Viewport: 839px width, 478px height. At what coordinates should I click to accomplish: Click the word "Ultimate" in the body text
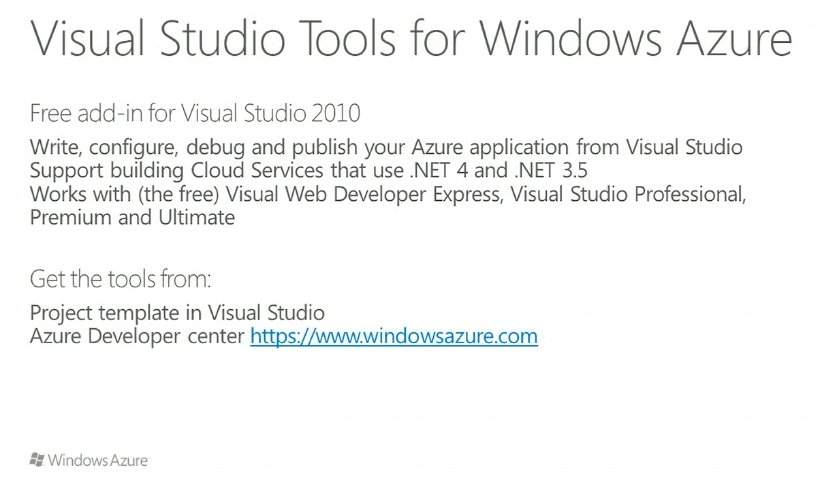click(x=198, y=217)
